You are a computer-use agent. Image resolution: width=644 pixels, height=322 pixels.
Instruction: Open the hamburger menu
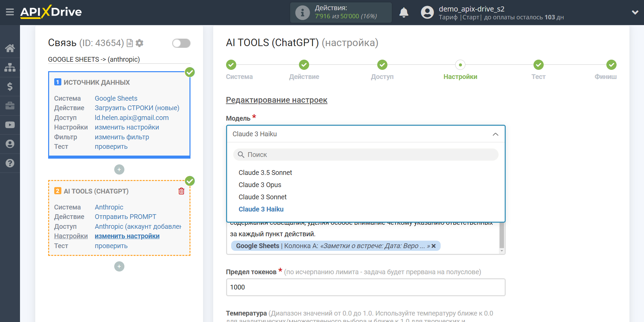pos(10,12)
